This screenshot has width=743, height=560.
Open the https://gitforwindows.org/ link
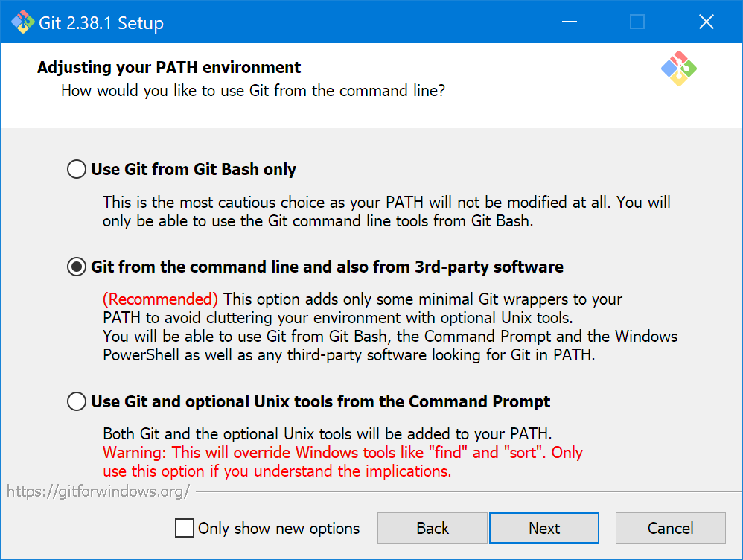point(98,491)
